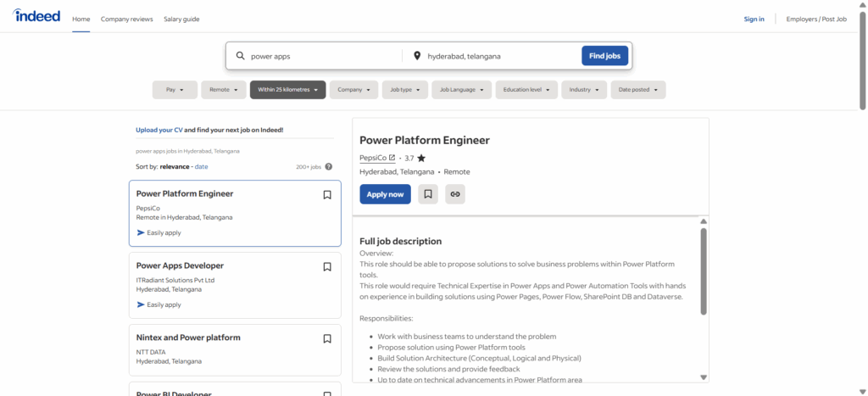Click 'ITRadiant Solutions Pvt Ltd' text
Viewport: 868px width, 396px height.
[x=175, y=280]
